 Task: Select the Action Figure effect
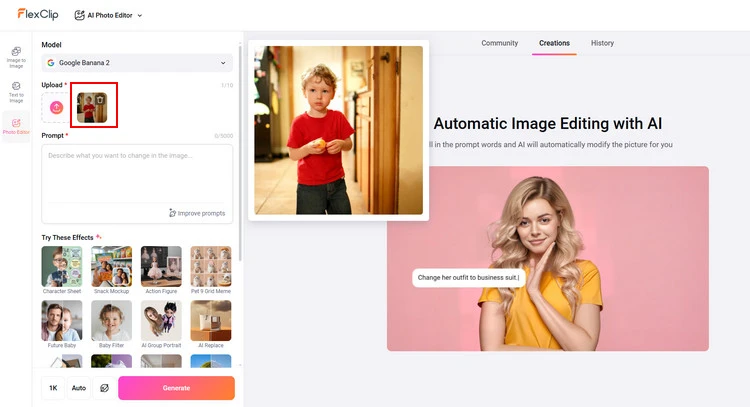coord(161,270)
